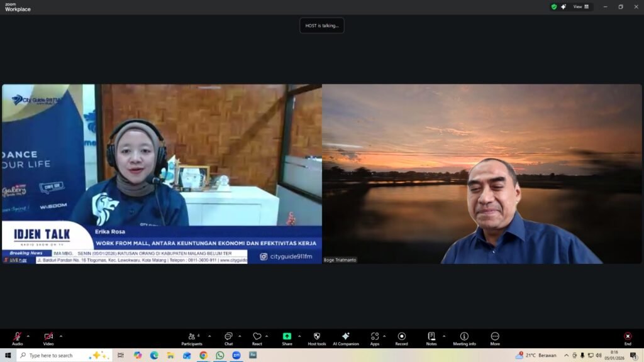The width and height of the screenshot is (644, 362).
Task: Open the Participants panel
Action: pos(192,337)
